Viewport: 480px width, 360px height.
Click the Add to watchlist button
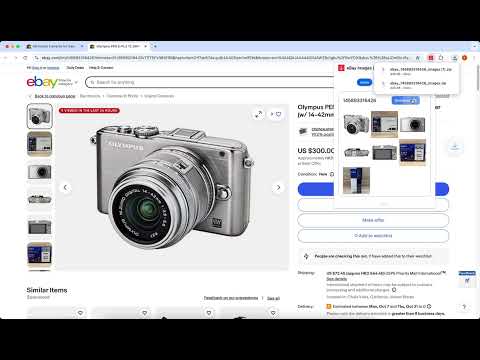point(373,236)
